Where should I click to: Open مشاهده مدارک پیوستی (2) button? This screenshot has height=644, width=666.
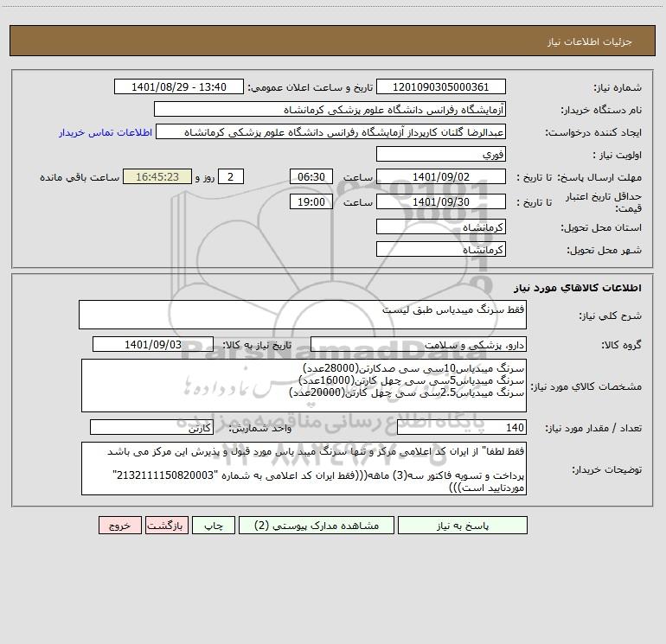click(317, 525)
